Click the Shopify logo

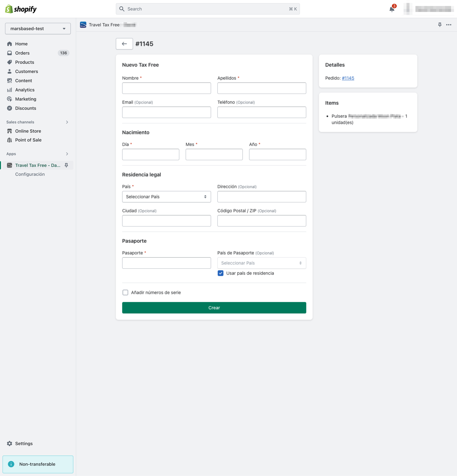(21, 9)
